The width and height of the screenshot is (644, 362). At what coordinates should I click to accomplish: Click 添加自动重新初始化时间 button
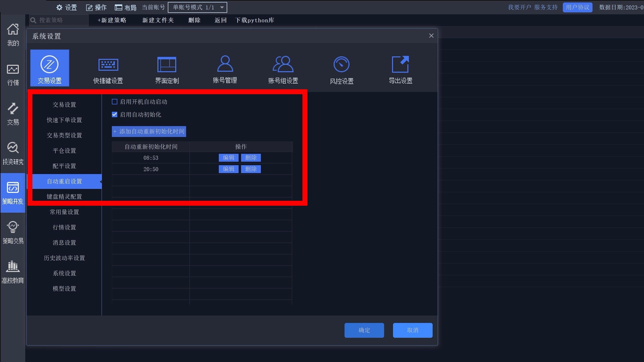(149, 131)
